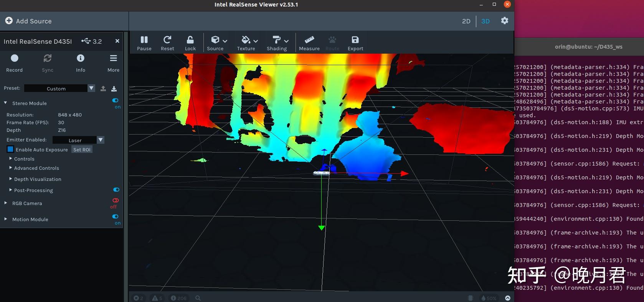Click the terminal title orin@ubuntu
This screenshot has width=644, height=302.
[589, 47]
